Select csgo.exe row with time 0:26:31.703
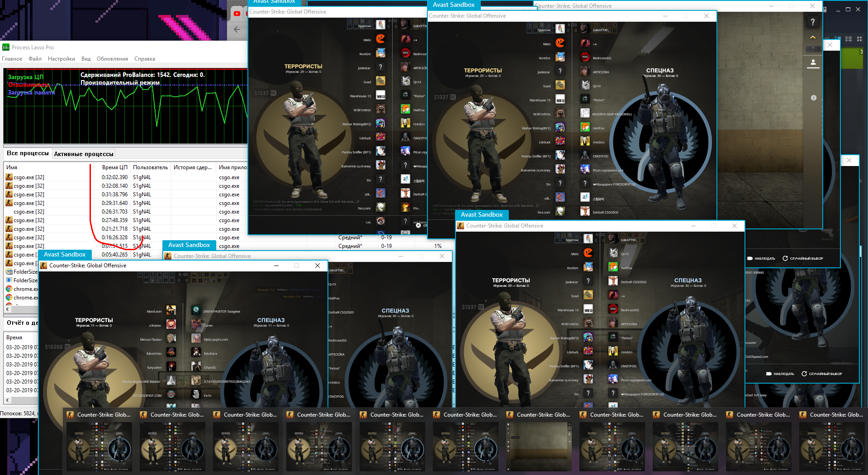 (126, 212)
